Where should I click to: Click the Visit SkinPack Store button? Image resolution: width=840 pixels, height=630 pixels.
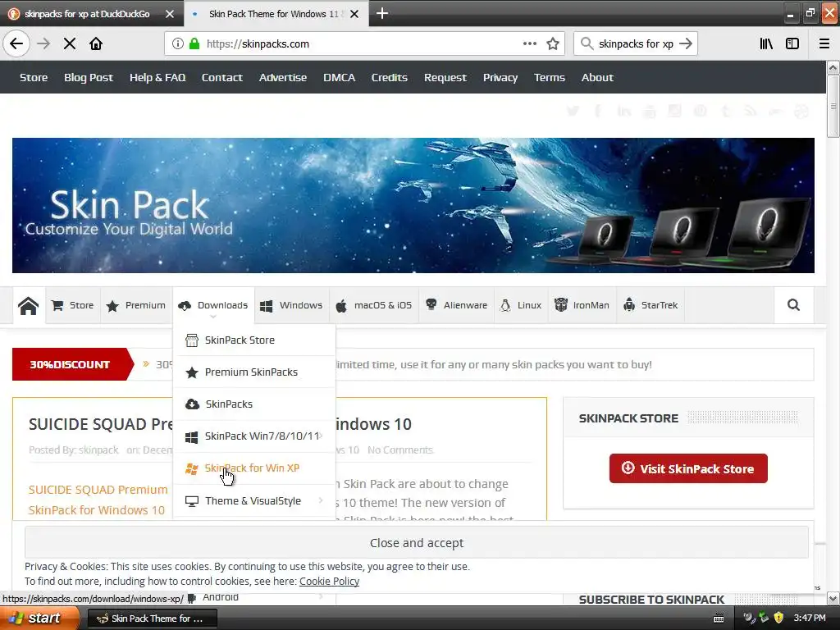pos(688,468)
